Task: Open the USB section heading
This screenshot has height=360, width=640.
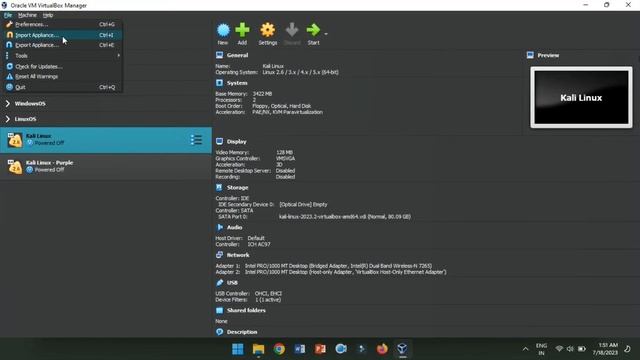Action: tap(232, 282)
